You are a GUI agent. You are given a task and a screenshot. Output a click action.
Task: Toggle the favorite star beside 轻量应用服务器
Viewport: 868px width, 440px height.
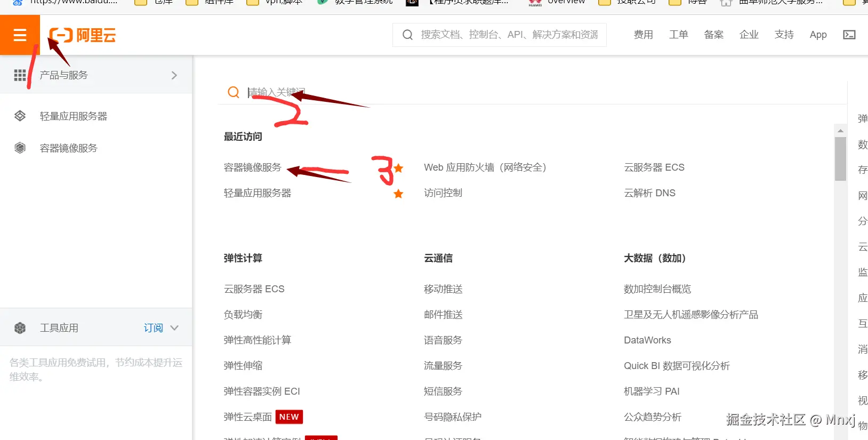398,194
